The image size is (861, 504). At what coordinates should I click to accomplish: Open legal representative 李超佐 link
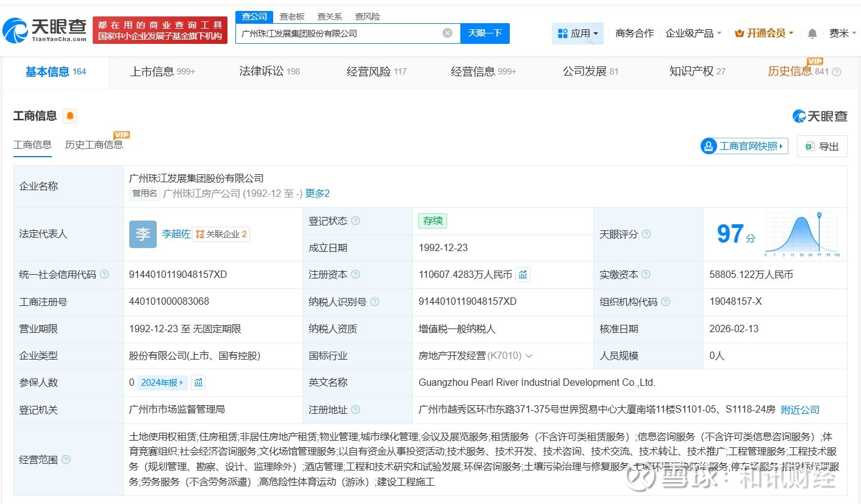coord(176,234)
